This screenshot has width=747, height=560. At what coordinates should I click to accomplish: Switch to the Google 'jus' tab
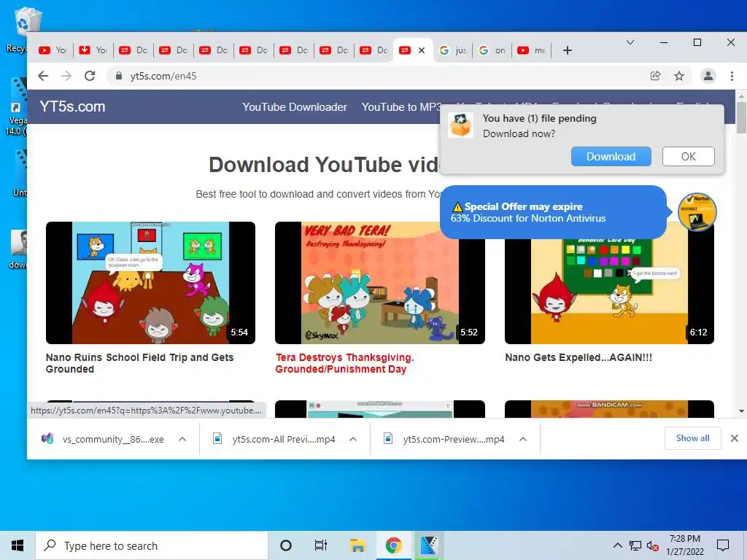coord(452,50)
